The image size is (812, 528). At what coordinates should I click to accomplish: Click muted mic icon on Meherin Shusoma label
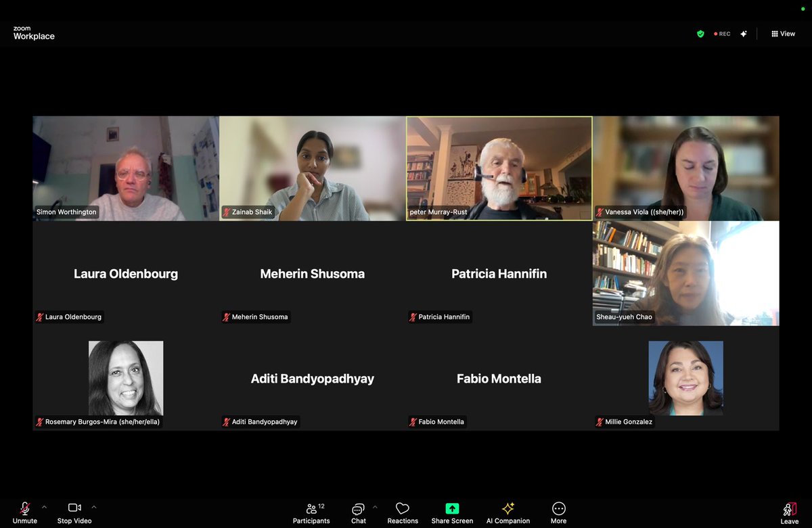click(227, 316)
